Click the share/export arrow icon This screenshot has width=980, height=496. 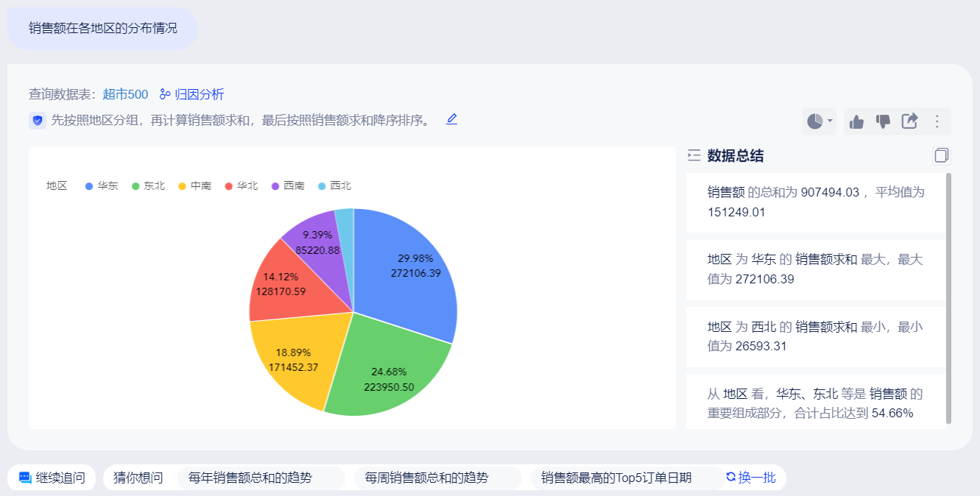[x=910, y=121]
